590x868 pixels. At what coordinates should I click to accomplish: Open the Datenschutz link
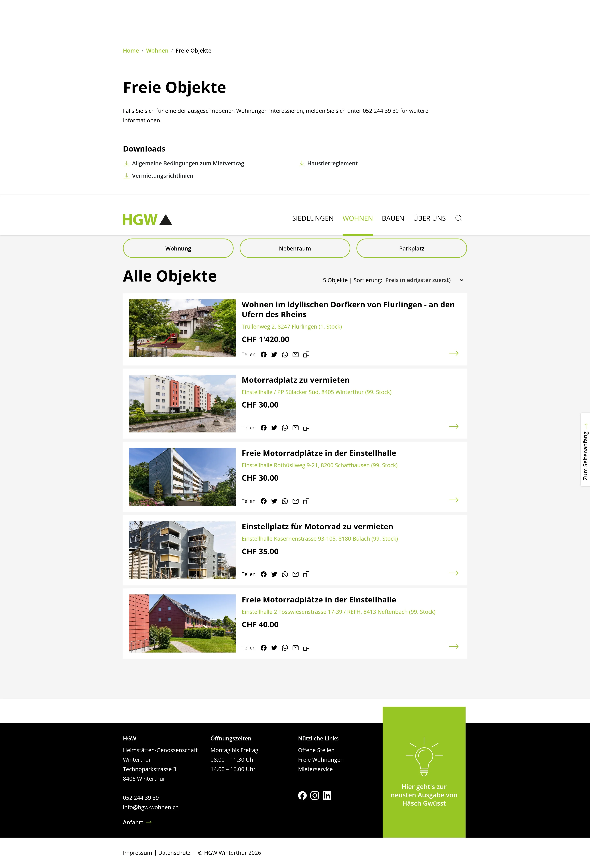click(174, 853)
